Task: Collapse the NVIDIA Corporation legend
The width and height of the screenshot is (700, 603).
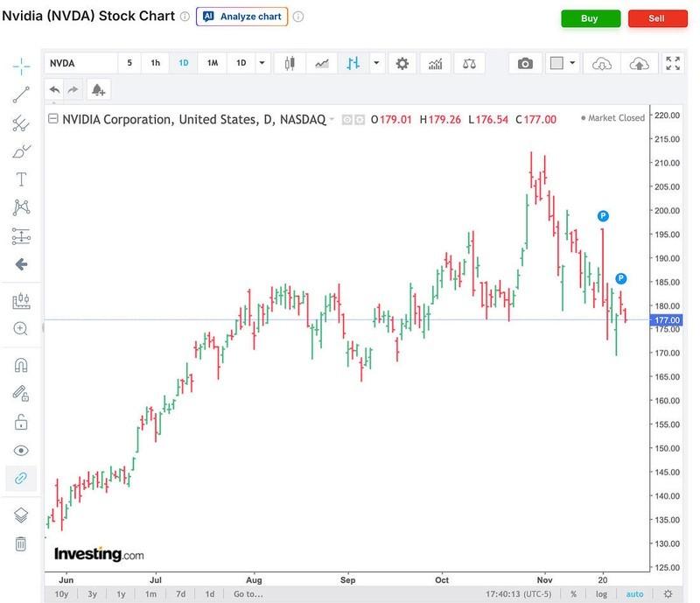Action: click(53, 118)
